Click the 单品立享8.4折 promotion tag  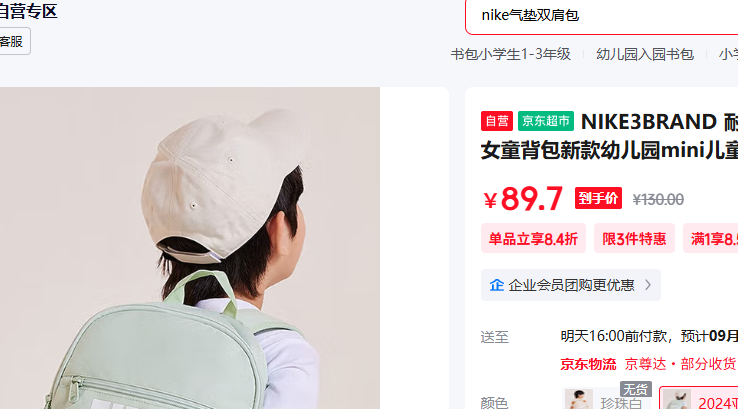(533, 239)
